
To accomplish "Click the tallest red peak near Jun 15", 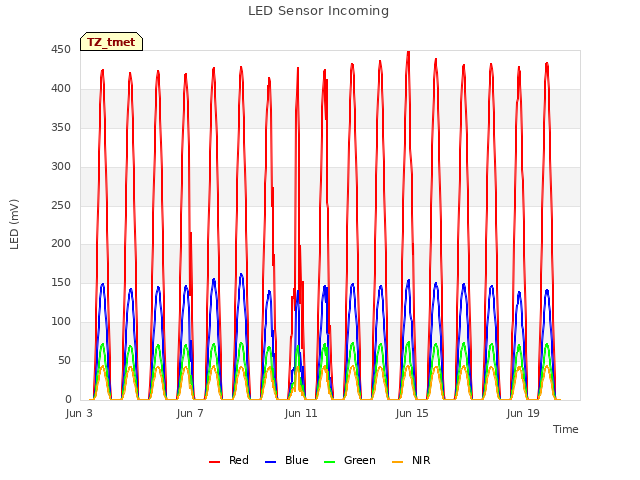I will [x=408, y=52].
